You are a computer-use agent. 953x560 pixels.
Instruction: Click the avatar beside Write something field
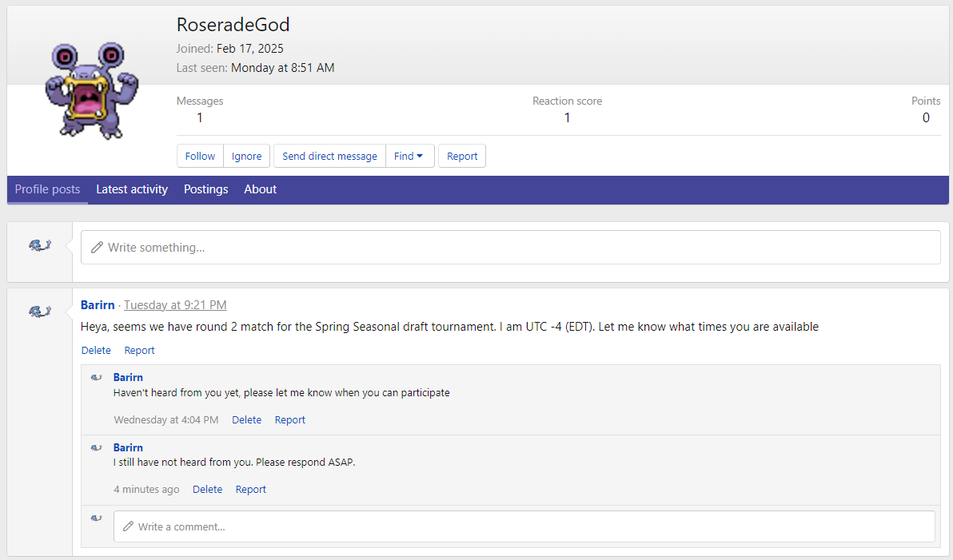click(39, 245)
